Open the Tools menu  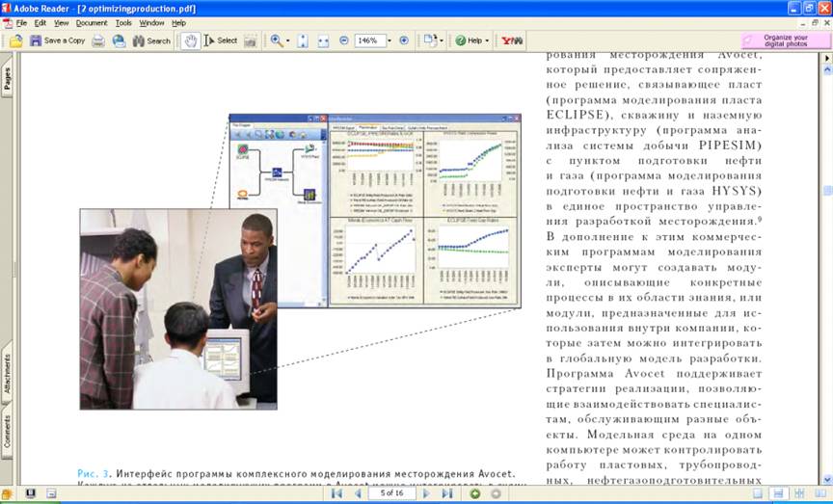pyautogui.click(x=123, y=22)
